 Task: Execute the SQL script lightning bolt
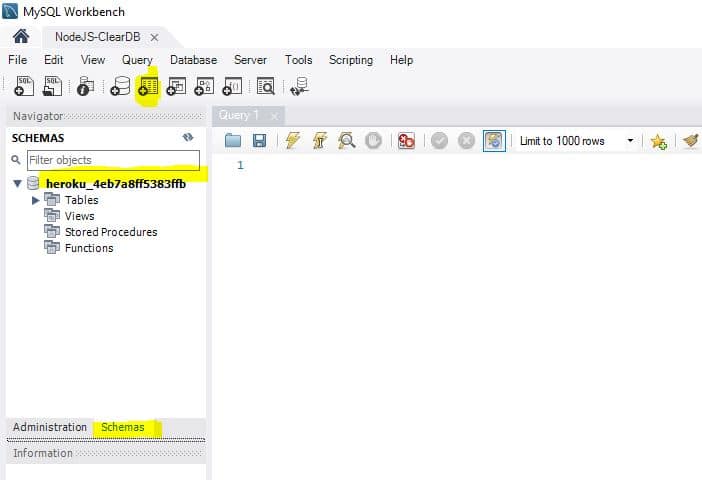click(x=292, y=141)
